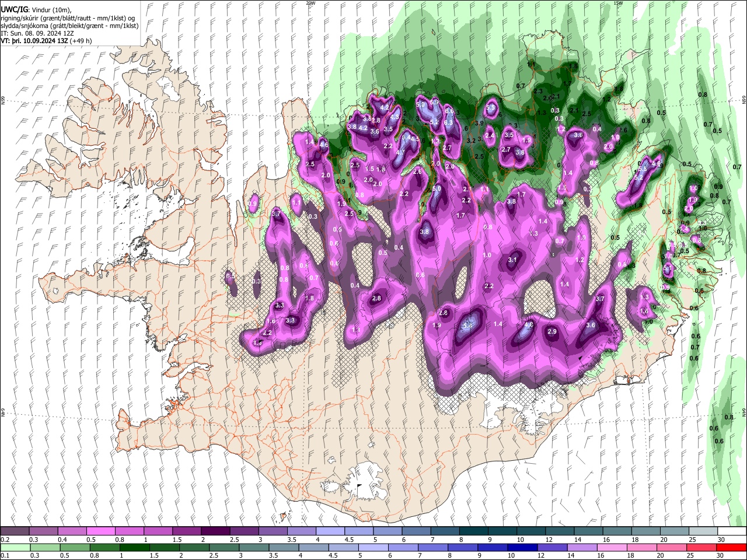Click hot pink swatch above snow-scale '0.5'
The height and width of the screenshot is (560, 747).
pyautogui.click(x=100, y=531)
